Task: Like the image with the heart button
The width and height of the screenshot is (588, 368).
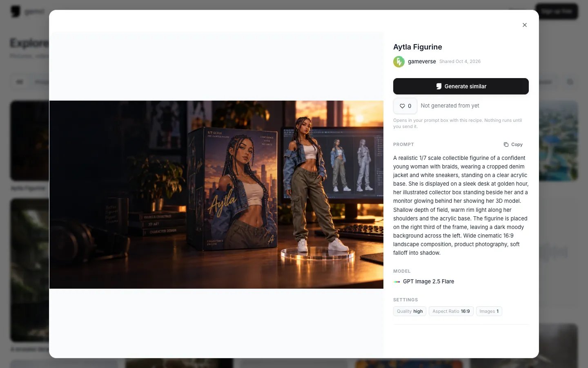Action: (x=405, y=106)
